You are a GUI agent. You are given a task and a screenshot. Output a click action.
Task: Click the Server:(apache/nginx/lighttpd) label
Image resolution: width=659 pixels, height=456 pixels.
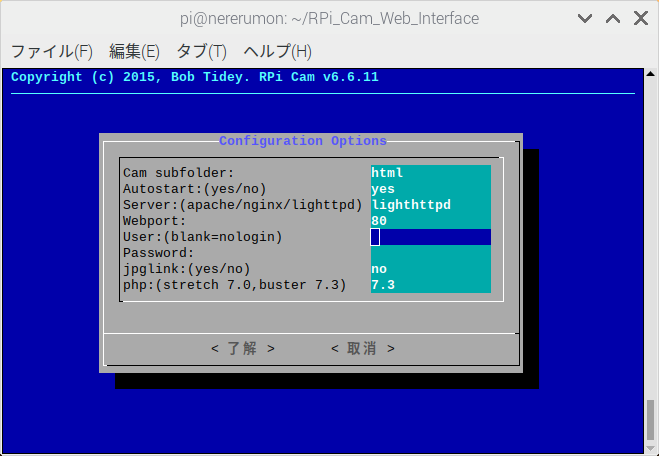pos(243,205)
